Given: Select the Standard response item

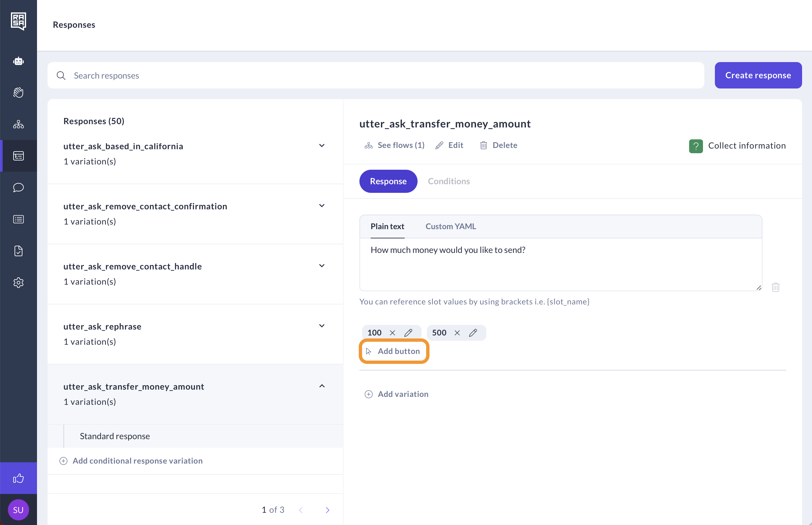Looking at the screenshot, I should [x=115, y=436].
